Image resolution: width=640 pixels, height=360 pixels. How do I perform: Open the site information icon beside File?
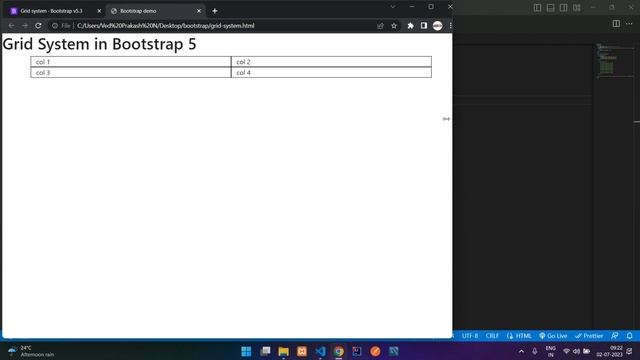coord(55,25)
